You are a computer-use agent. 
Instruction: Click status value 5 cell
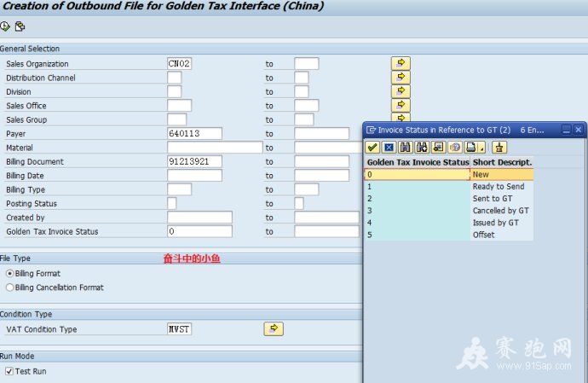point(418,235)
